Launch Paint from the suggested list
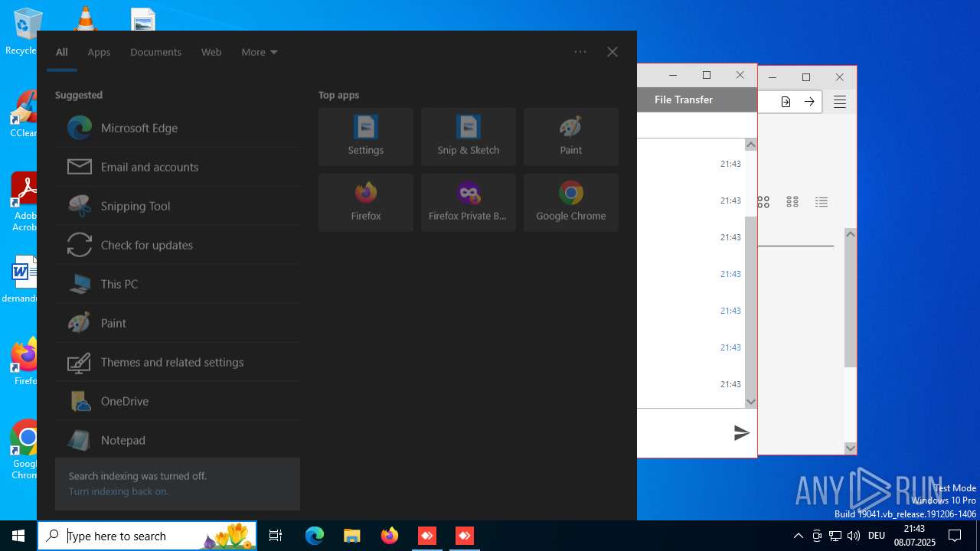This screenshot has width=980, height=551. coord(177,323)
